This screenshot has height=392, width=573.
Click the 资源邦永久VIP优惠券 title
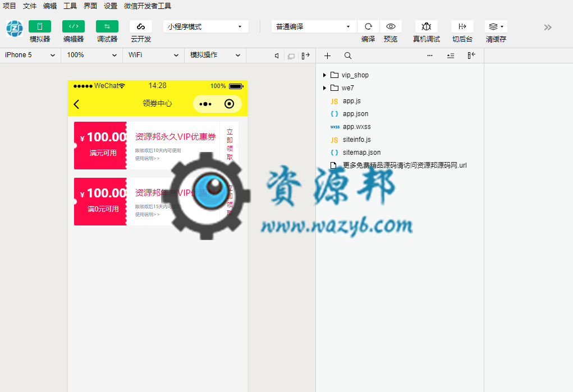pos(176,137)
